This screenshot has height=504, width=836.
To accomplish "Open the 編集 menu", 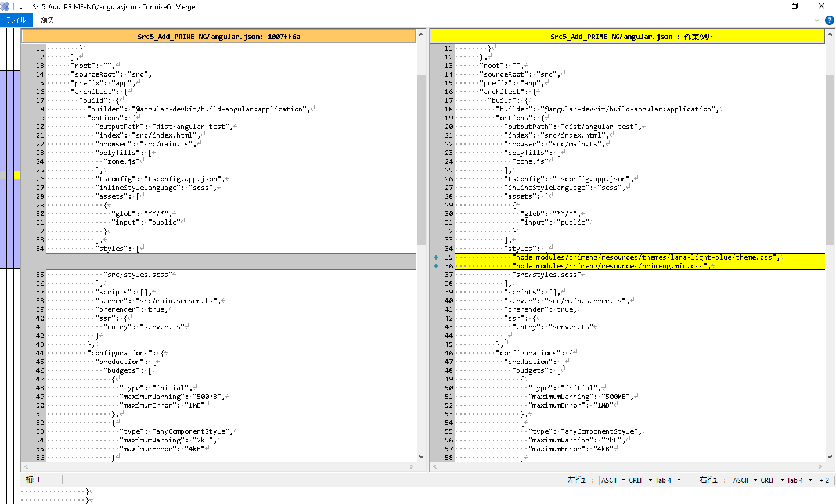I will tap(48, 20).
